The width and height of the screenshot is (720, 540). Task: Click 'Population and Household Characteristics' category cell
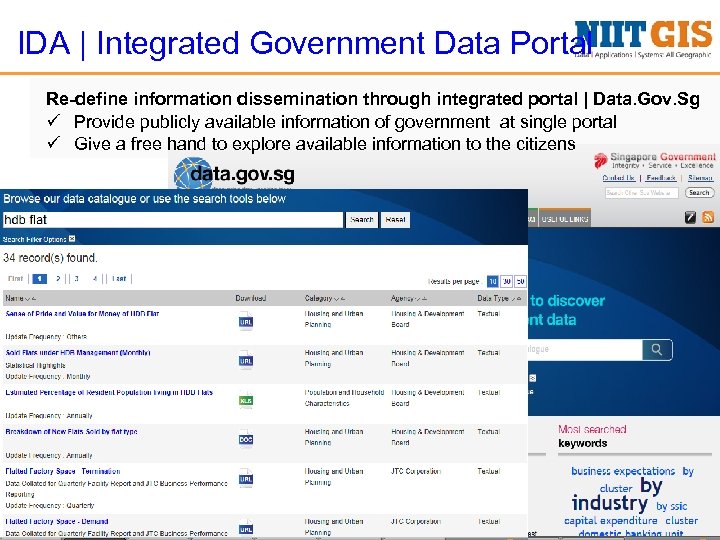tap(344, 398)
